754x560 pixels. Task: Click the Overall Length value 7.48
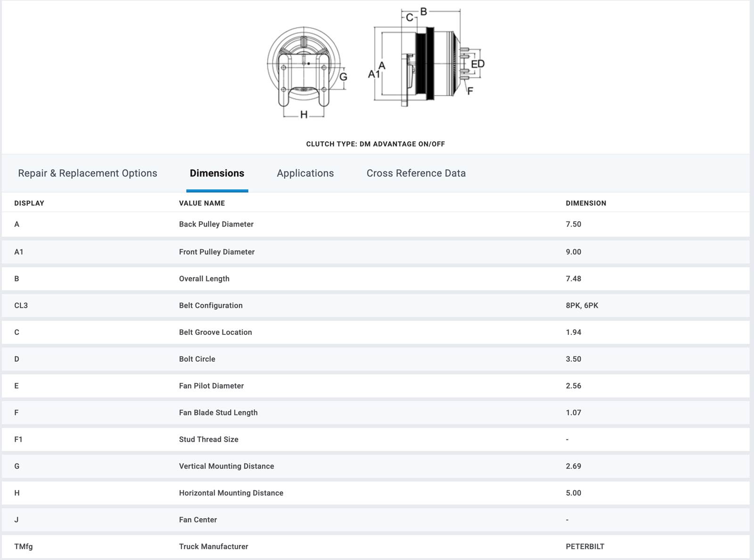click(573, 279)
